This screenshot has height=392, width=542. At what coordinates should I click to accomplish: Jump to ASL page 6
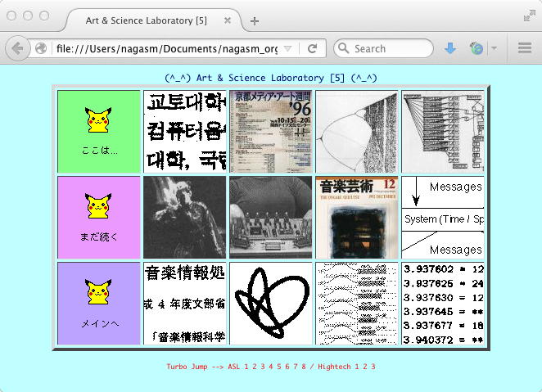pos(287,367)
